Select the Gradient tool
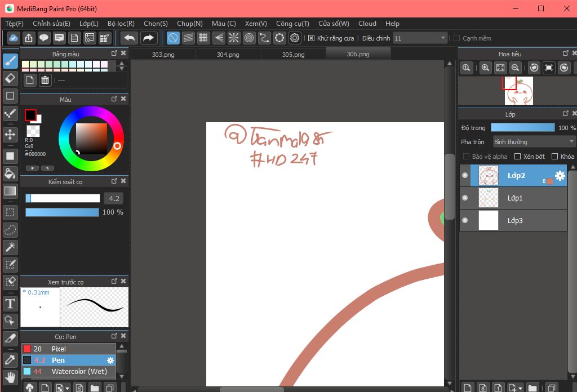This screenshot has height=392, width=577. 10,191
